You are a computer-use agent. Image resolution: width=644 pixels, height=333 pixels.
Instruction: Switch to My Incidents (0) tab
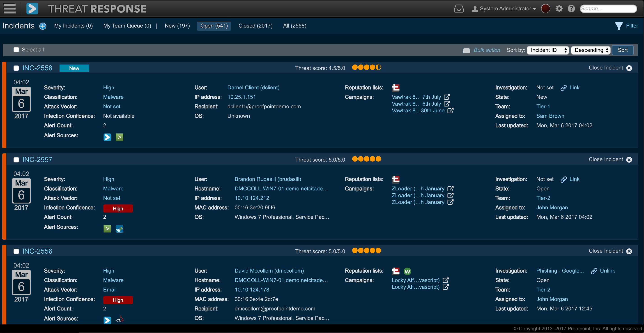[x=74, y=26]
